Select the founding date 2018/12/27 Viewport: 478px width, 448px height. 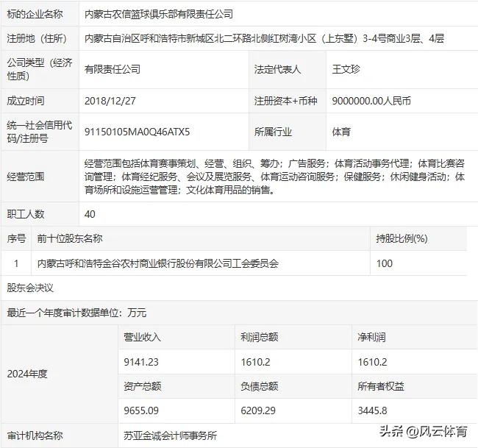[x=110, y=101]
